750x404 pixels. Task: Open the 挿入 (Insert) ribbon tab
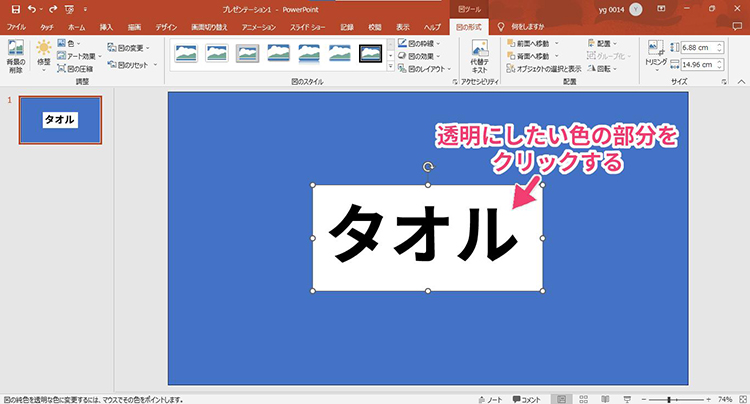106,27
